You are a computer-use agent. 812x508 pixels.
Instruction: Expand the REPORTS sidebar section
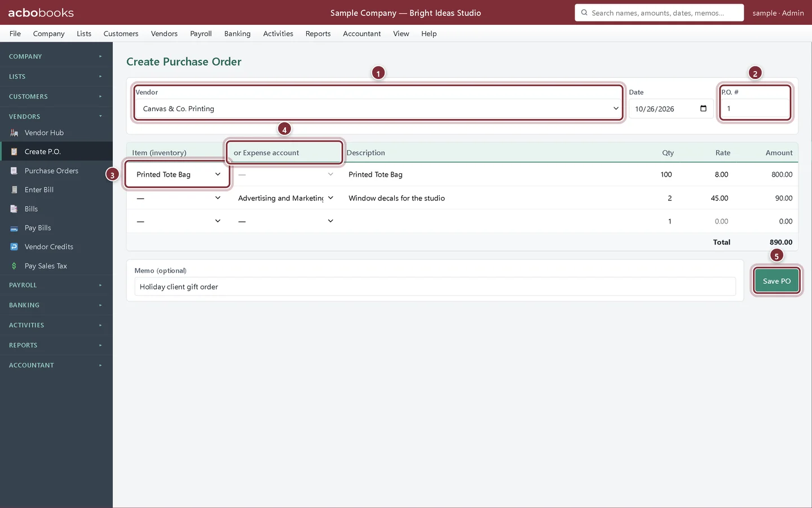pos(56,345)
